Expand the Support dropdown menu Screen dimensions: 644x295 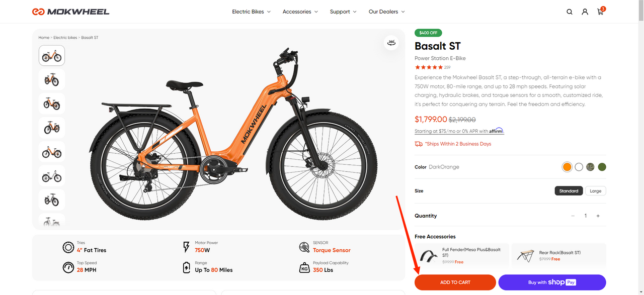(343, 12)
